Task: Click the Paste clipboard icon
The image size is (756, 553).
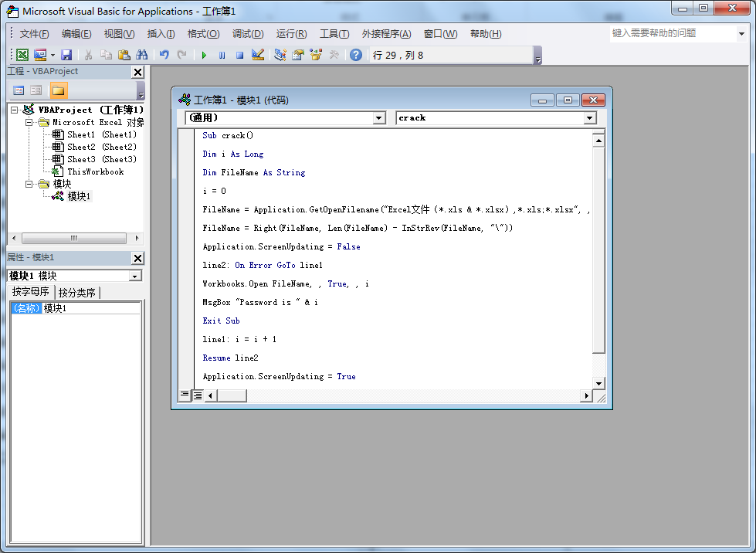Action: tap(124, 55)
